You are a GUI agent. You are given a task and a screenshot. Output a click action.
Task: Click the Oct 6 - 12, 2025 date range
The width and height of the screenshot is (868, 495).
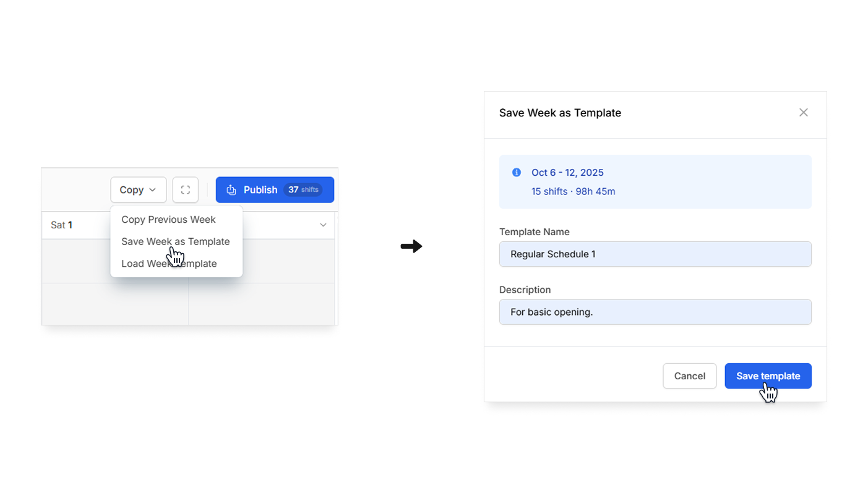click(567, 173)
